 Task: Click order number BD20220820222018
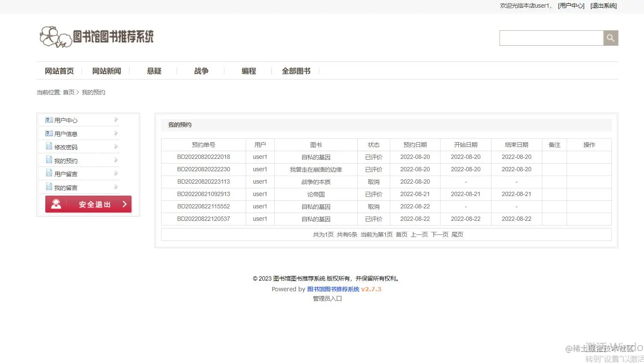pyautogui.click(x=203, y=157)
